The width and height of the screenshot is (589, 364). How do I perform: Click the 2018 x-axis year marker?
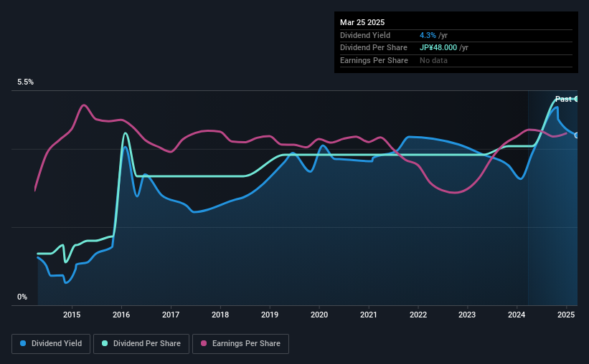tap(220, 315)
